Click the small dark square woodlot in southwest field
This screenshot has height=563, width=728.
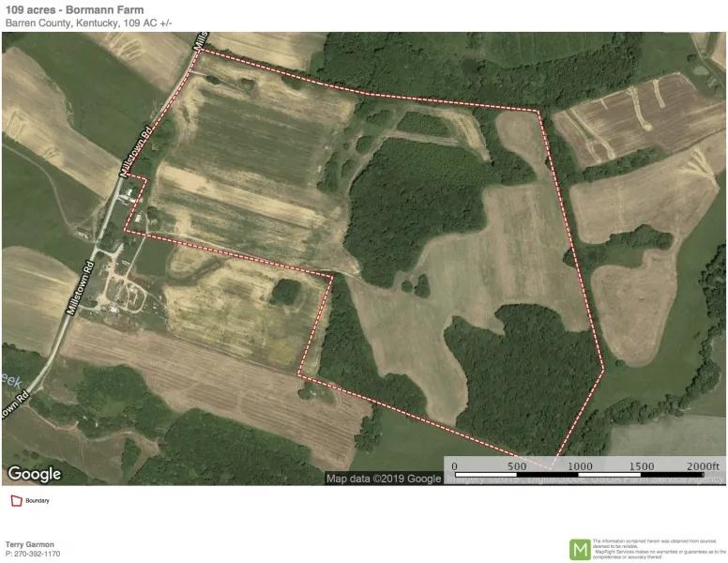[x=284, y=292]
